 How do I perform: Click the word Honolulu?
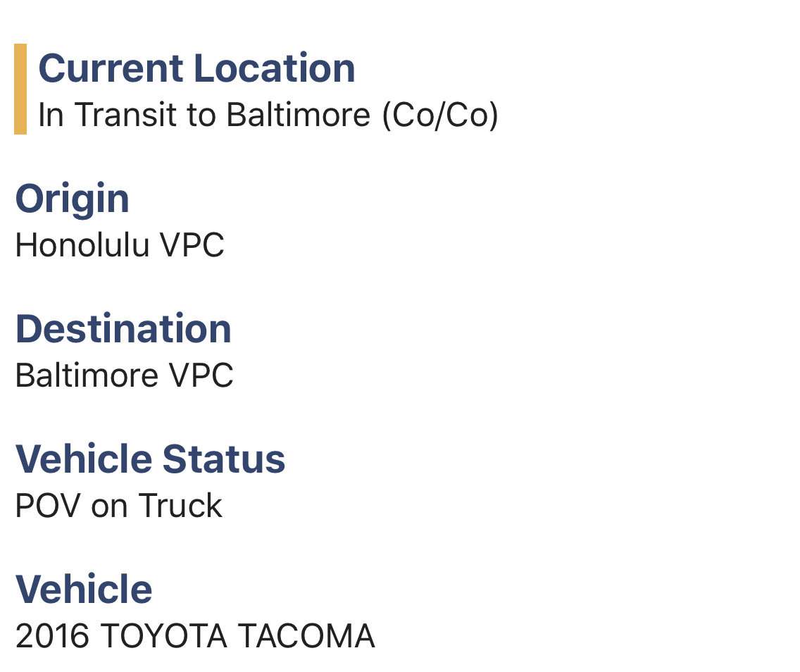coord(82,245)
